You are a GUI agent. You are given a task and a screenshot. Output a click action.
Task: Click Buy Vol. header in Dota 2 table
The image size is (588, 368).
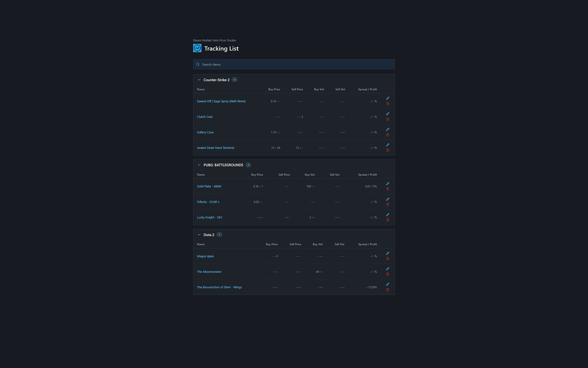pyautogui.click(x=318, y=244)
